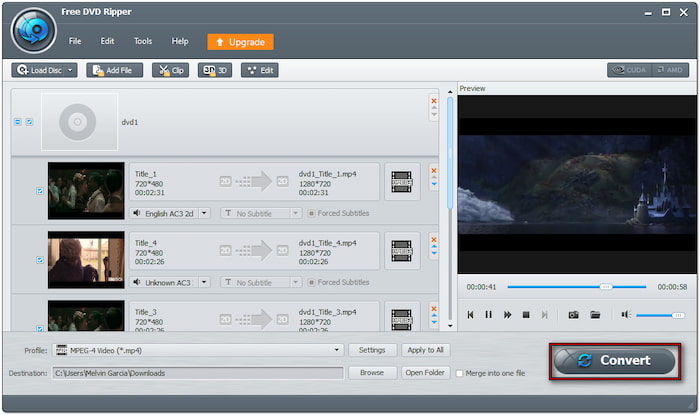Screen dimensions: 700x415
Task: Open the 3D settings tool
Action: pos(215,70)
